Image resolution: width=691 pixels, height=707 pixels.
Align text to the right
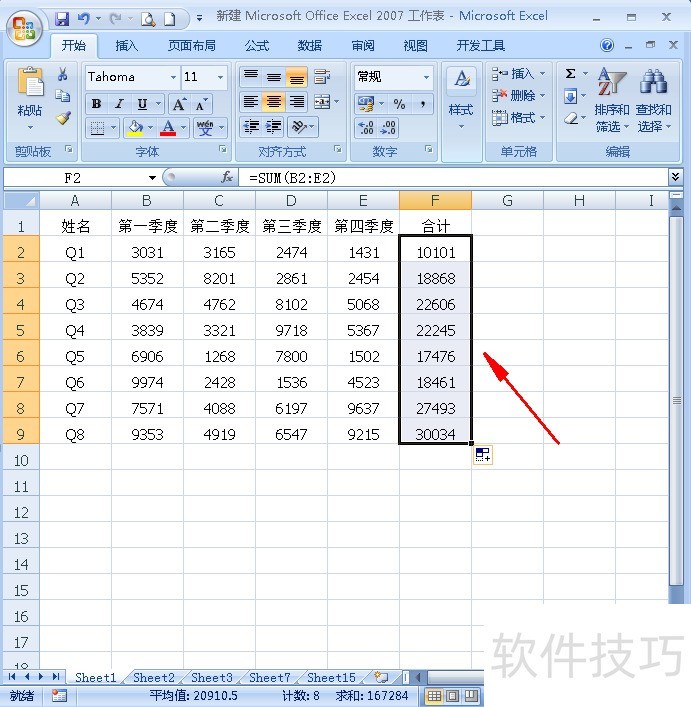tap(297, 102)
